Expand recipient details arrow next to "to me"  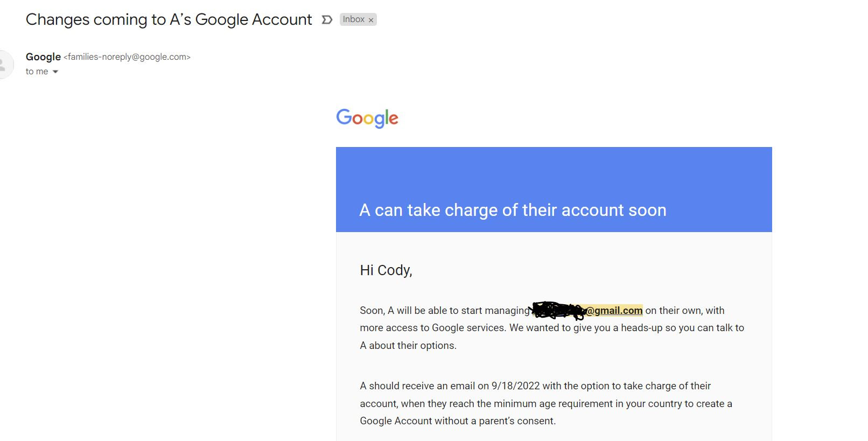[x=55, y=72]
